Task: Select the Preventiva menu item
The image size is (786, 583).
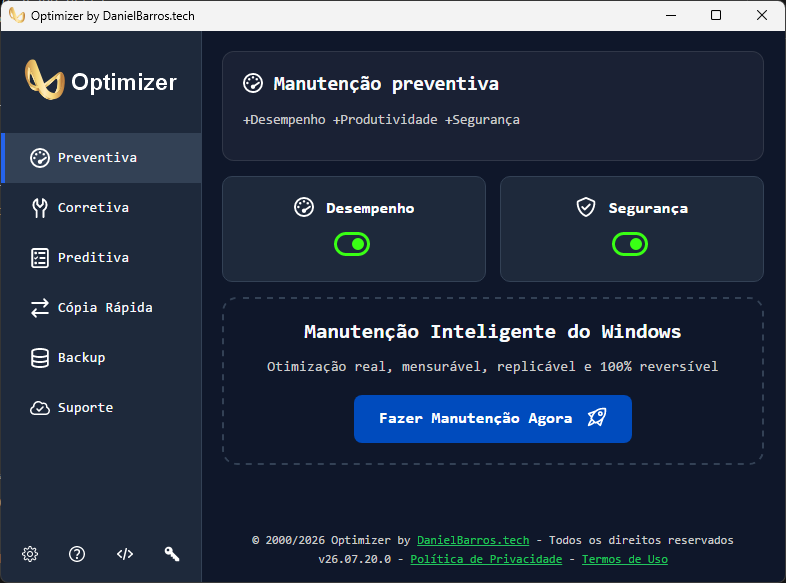Action: 101,158
